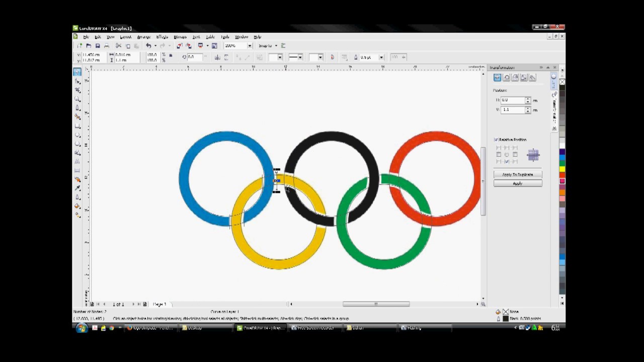Switch docker to Rotate transformation

(x=506, y=77)
